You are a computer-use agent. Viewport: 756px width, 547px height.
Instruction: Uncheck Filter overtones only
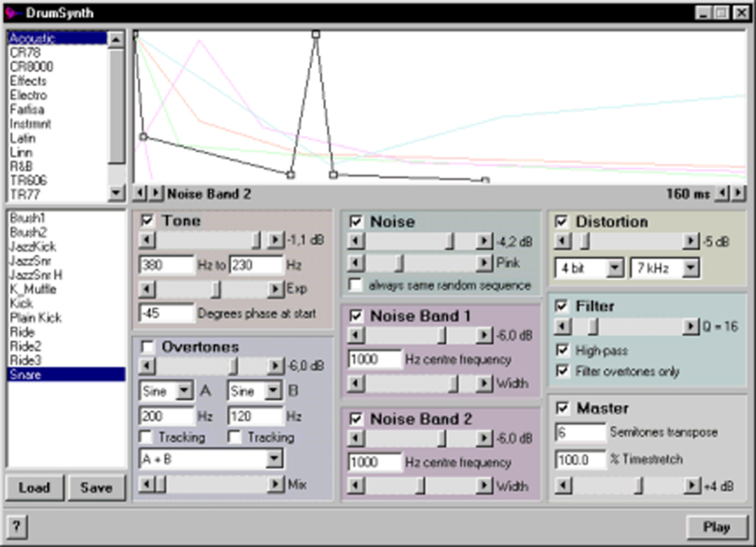[561, 370]
